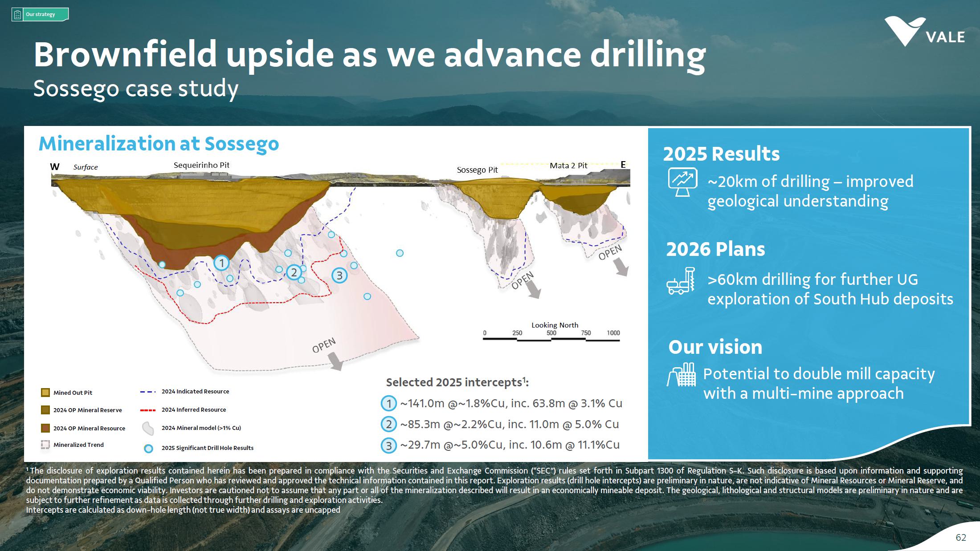Click the 2024 OP Mineral Reserve swatch
Viewport: 980px width, 551px height.
(x=45, y=410)
